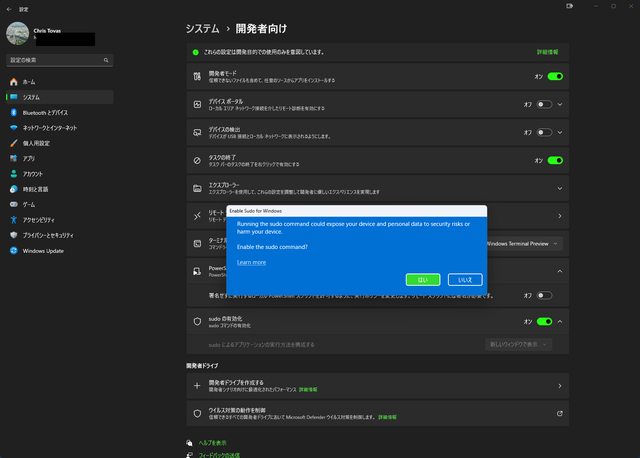Select 時刻と言語 in the sidebar

pos(13,189)
